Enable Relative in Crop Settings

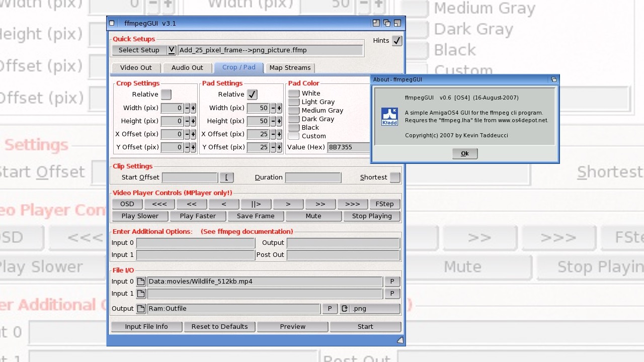coord(166,95)
